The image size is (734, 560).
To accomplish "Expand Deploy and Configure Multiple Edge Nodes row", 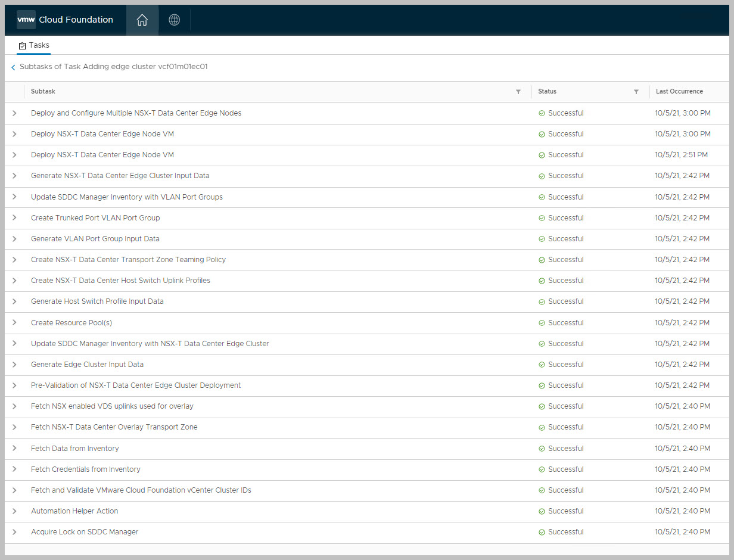I will point(14,113).
